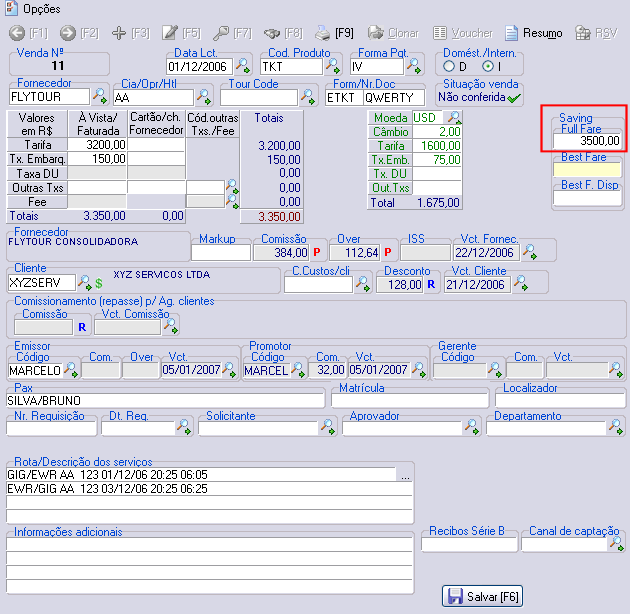Click the Câmbio 2,00 value
Viewport: 630px width, 614px height.
point(437,132)
